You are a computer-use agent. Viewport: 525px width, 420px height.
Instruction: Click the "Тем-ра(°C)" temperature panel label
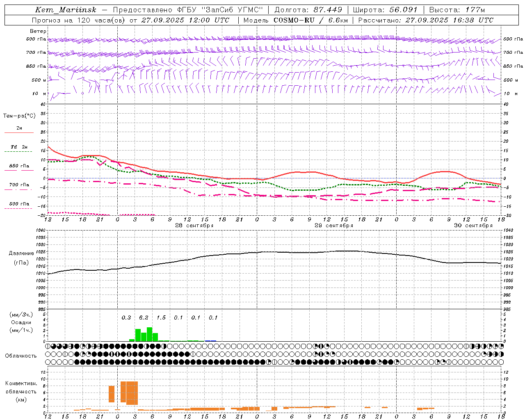19,116
